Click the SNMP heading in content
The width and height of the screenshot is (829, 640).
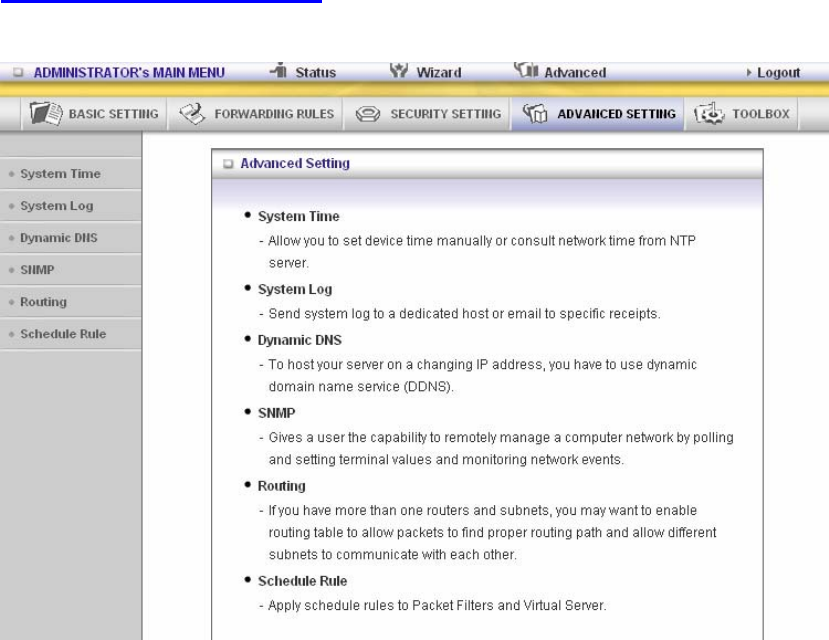(x=277, y=413)
